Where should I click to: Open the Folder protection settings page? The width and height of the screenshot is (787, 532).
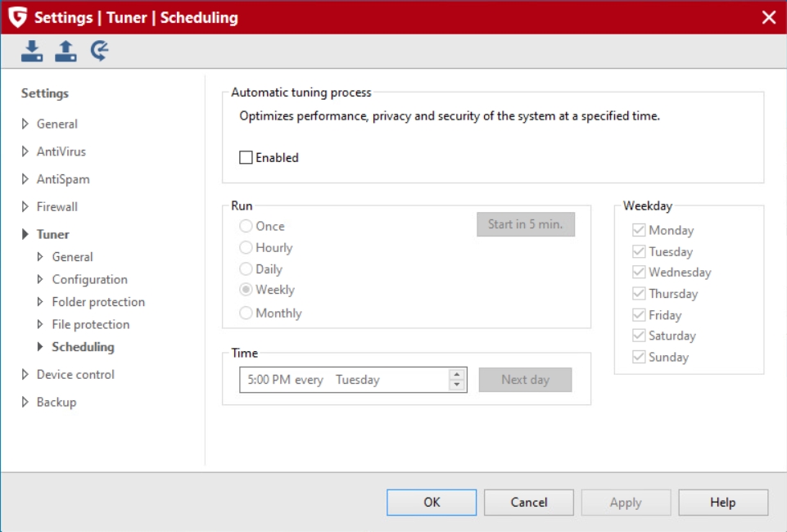(98, 302)
